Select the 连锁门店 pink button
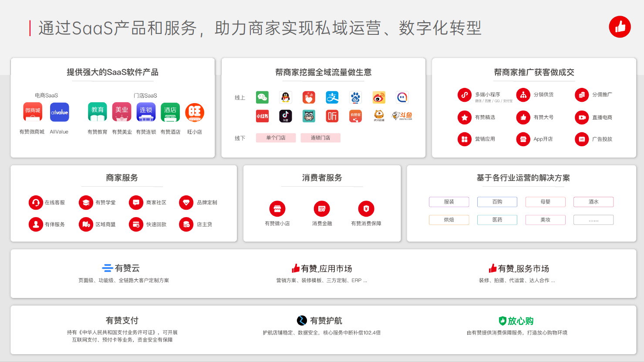Image resolution: width=644 pixels, height=362 pixels. [320, 138]
